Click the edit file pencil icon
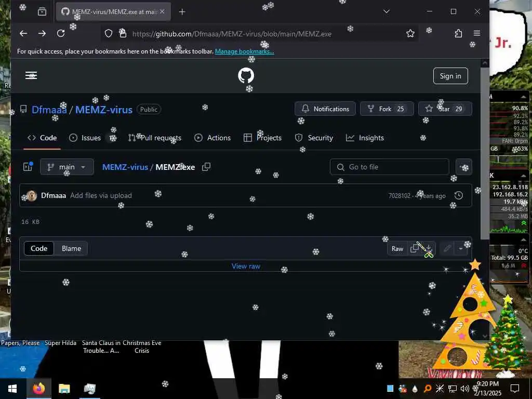This screenshot has width=532, height=399. point(447,249)
